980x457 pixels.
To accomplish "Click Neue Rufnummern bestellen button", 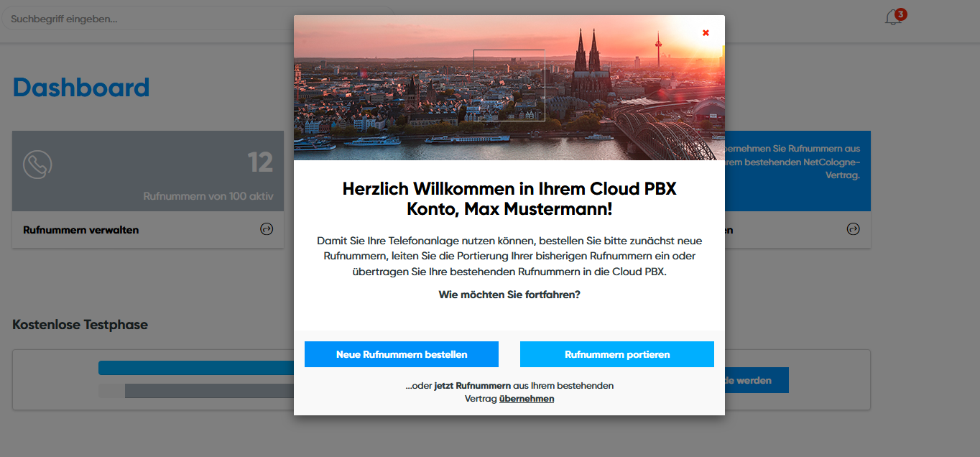I will 401,354.
